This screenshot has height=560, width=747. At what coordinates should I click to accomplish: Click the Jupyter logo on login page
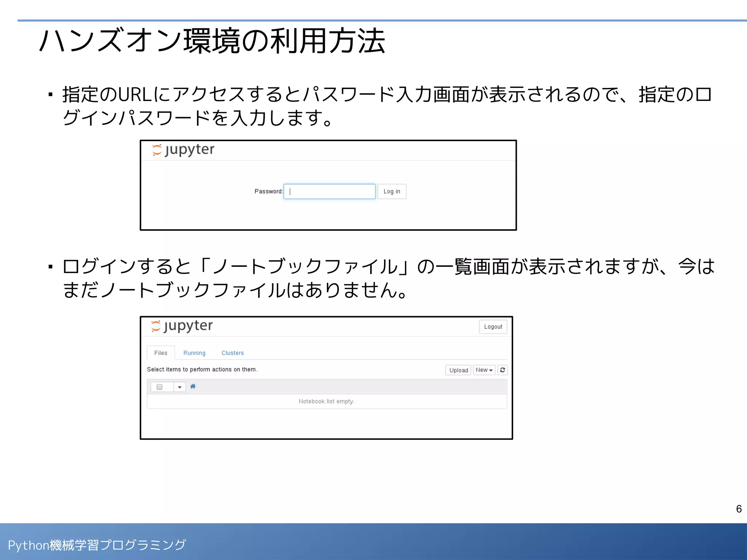tap(183, 150)
